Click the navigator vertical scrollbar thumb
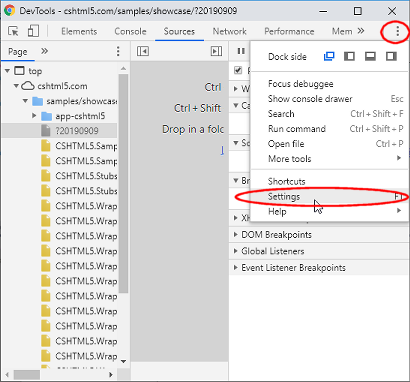 click(x=123, y=183)
